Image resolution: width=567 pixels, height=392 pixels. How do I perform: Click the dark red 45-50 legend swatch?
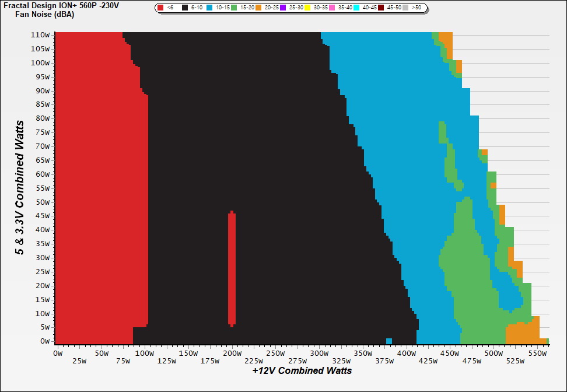pyautogui.click(x=381, y=8)
